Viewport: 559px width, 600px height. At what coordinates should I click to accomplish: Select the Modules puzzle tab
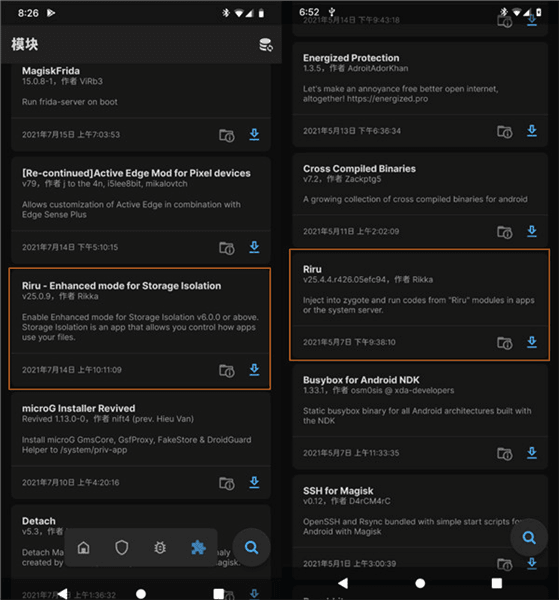(x=198, y=548)
